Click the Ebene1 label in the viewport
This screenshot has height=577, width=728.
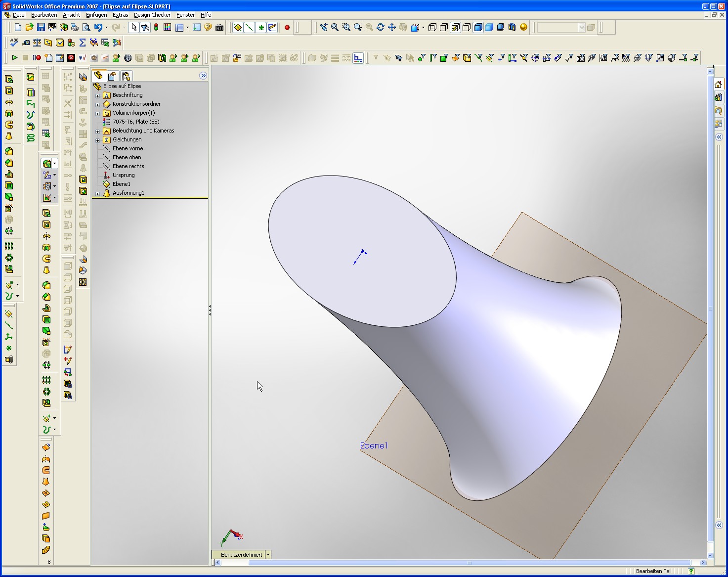[374, 445]
